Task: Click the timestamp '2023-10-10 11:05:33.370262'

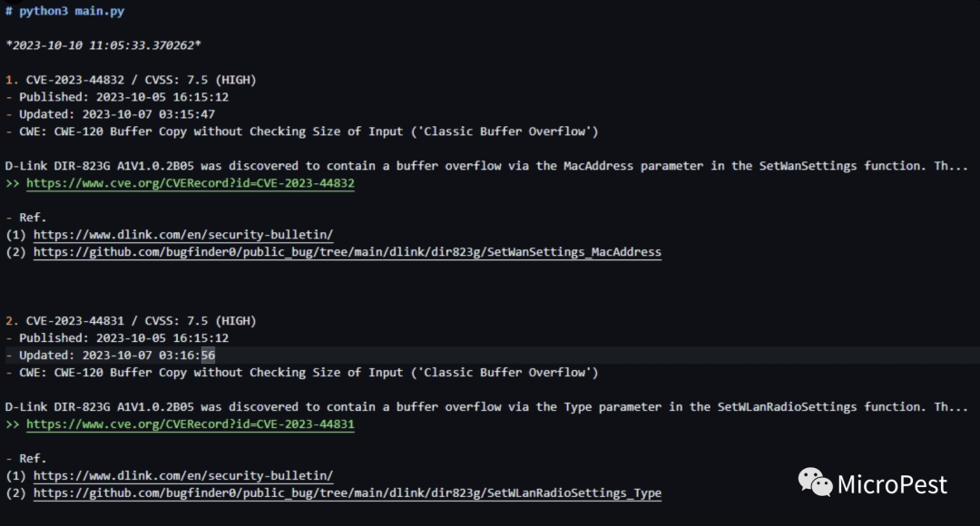Action: [x=103, y=45]
